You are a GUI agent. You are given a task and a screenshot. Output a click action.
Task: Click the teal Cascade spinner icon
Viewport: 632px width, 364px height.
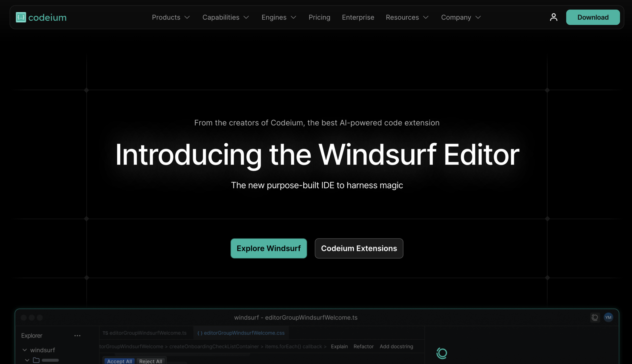442,353
